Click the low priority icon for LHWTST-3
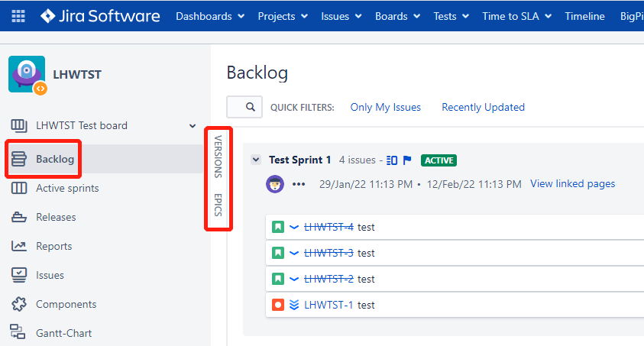 click(294, 253)
